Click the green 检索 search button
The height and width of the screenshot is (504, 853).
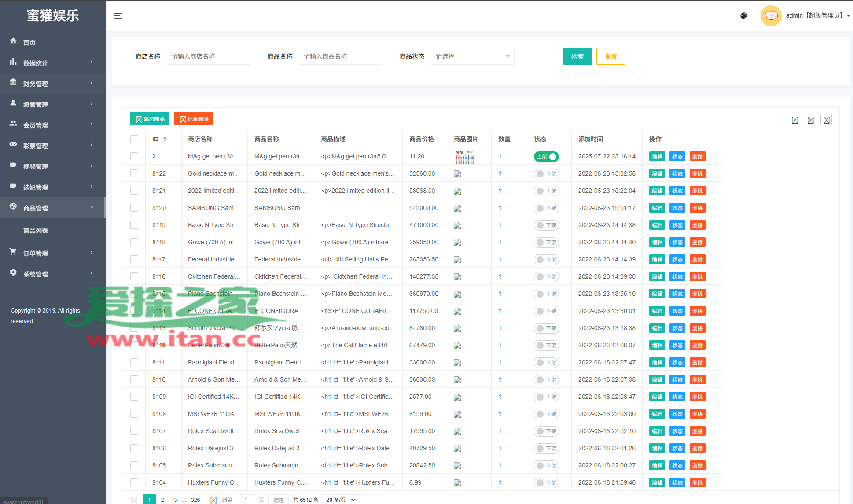click(x=577, y=56)
